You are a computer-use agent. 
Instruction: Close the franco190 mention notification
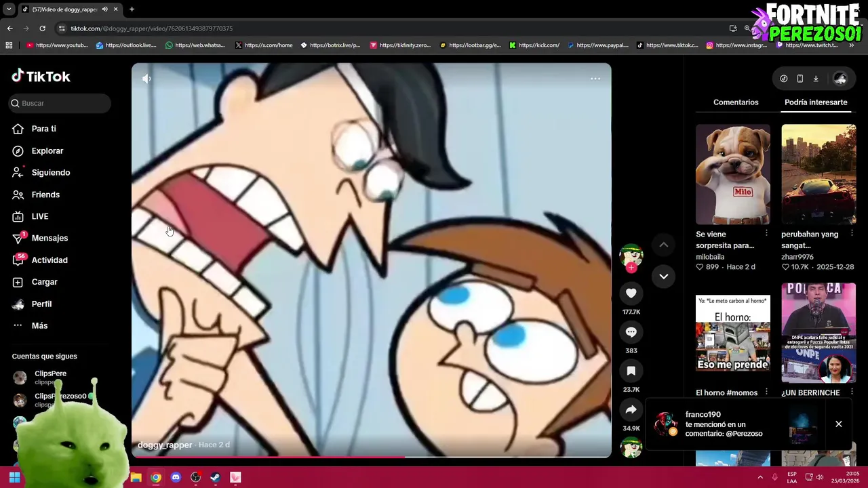coord(839,424)
